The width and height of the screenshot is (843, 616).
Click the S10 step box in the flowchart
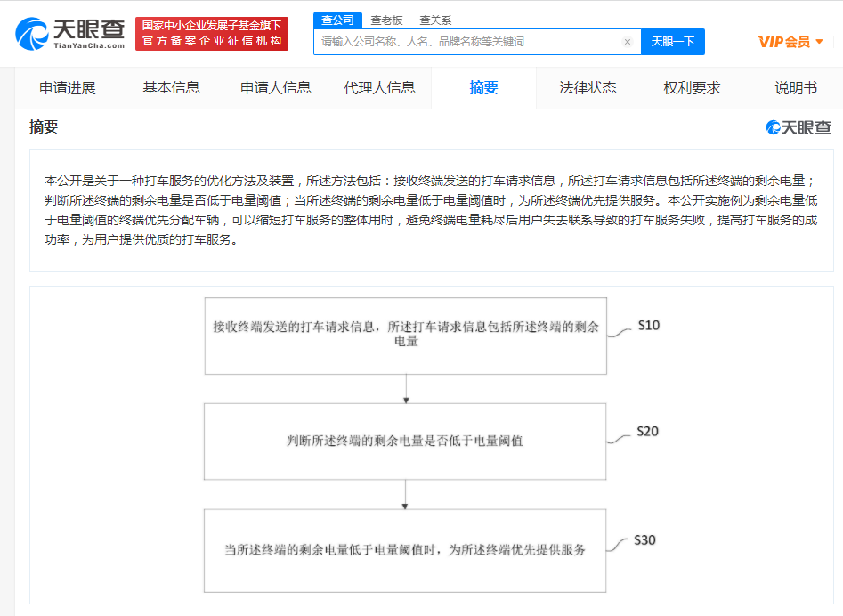405,336
